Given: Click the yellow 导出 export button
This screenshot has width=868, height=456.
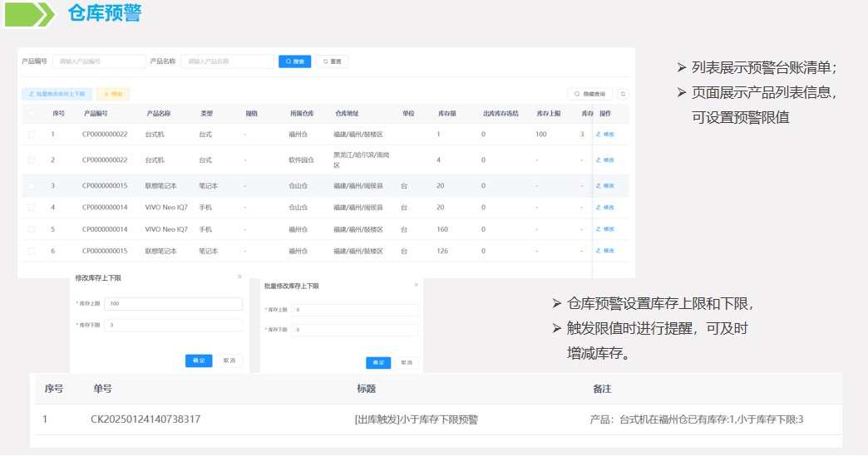Looking at the screenshot, I should coord(113,95).
